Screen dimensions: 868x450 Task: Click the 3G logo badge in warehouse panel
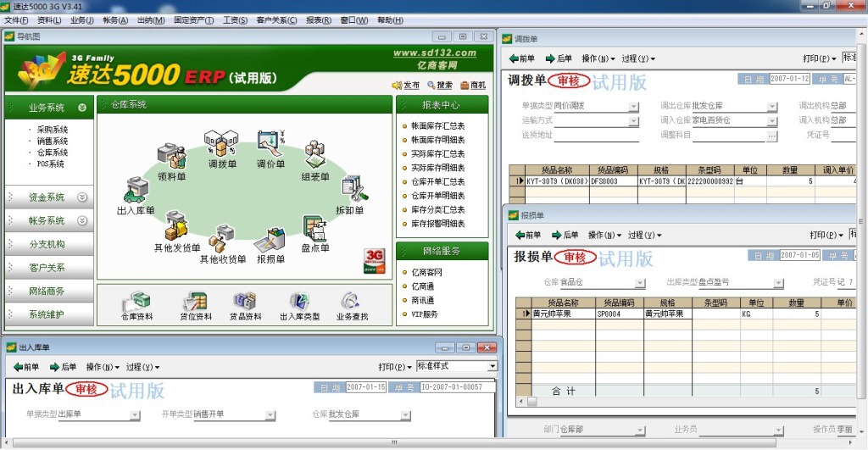(374, 261)
